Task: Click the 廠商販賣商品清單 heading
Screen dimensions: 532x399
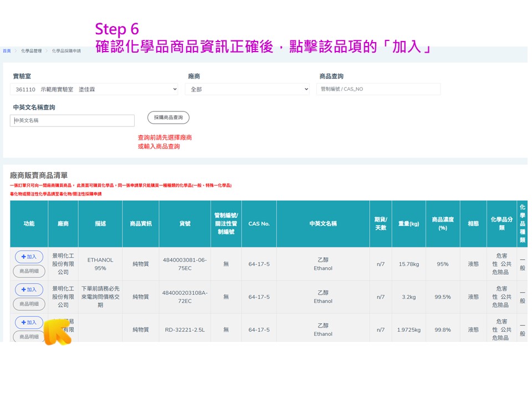Action: [x=39, y=176]
